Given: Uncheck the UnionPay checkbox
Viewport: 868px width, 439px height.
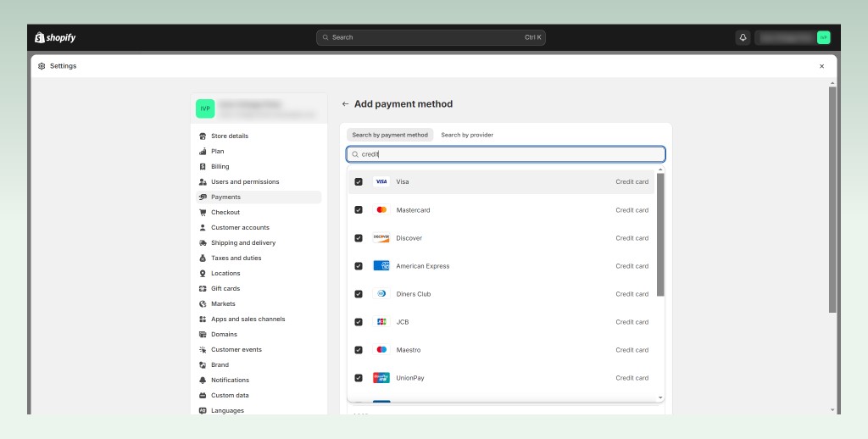Looking at the screenshot, I should tap(359, 378).
